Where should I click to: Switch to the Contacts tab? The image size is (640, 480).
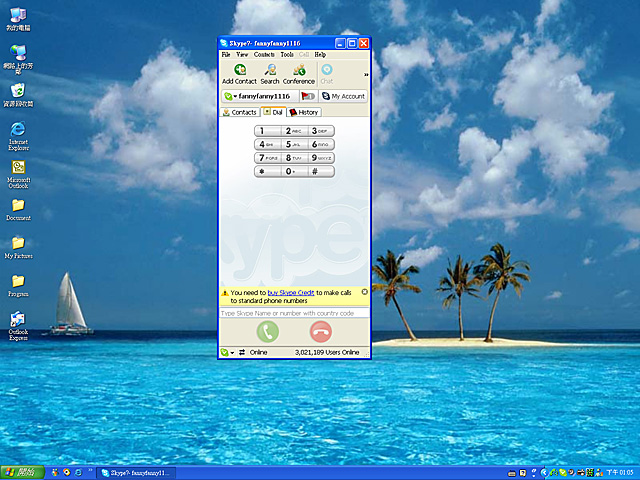(240, 112)
